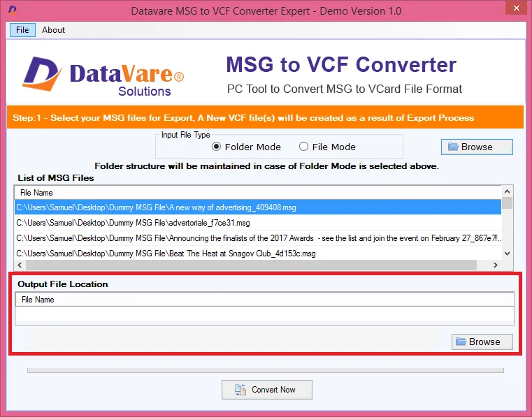Select the 'Announcing the finalists of the 2017 Awards' row
Screen dimensions: 532x417
coord(258,238)
